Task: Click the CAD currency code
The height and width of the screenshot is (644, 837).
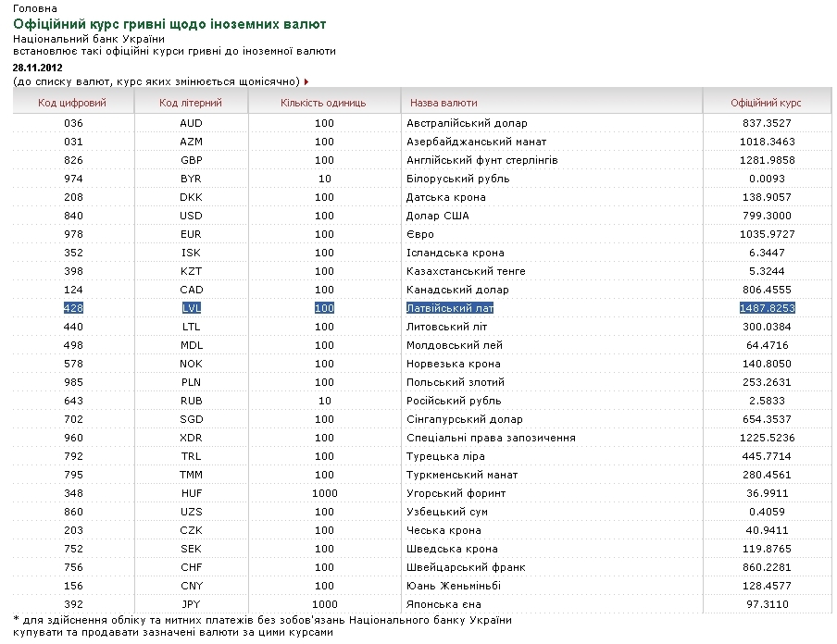Action: point(191,290)
